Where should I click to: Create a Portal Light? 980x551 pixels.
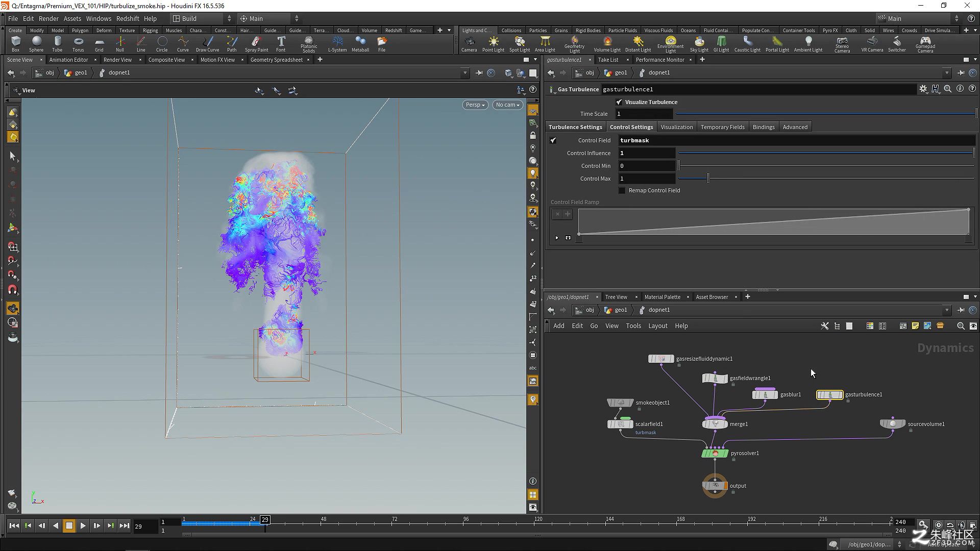point(777,44)
